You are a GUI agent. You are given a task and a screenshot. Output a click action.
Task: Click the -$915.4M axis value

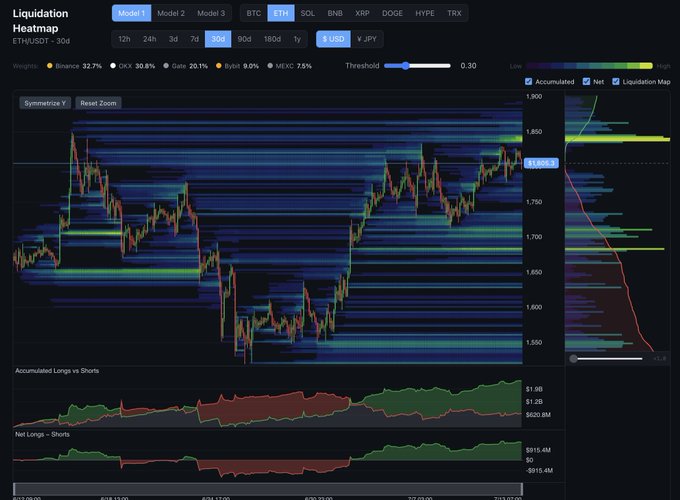point(539,471)
